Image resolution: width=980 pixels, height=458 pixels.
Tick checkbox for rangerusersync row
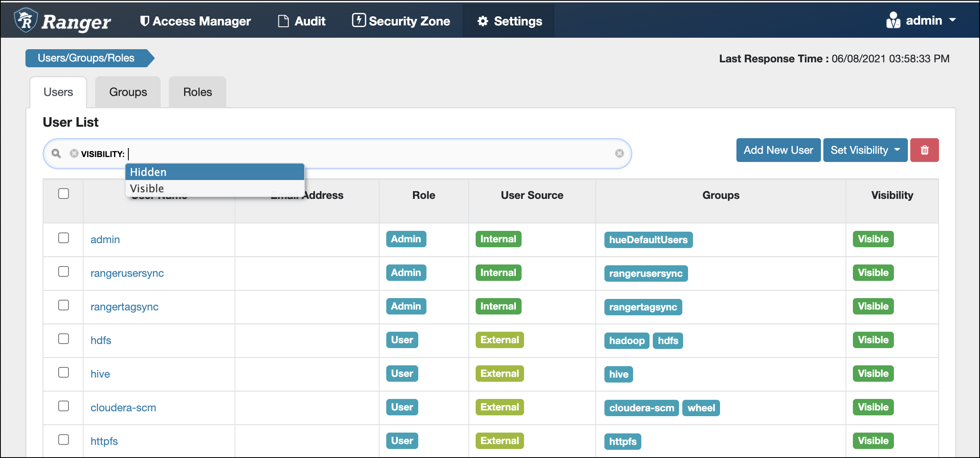tap(64, 271)
